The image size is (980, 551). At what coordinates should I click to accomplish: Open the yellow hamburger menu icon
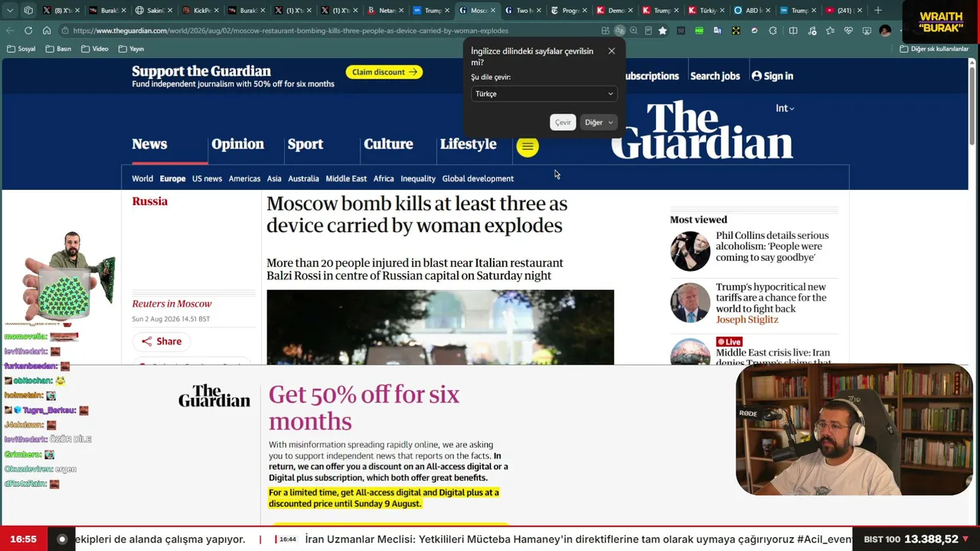pos(528,146)
